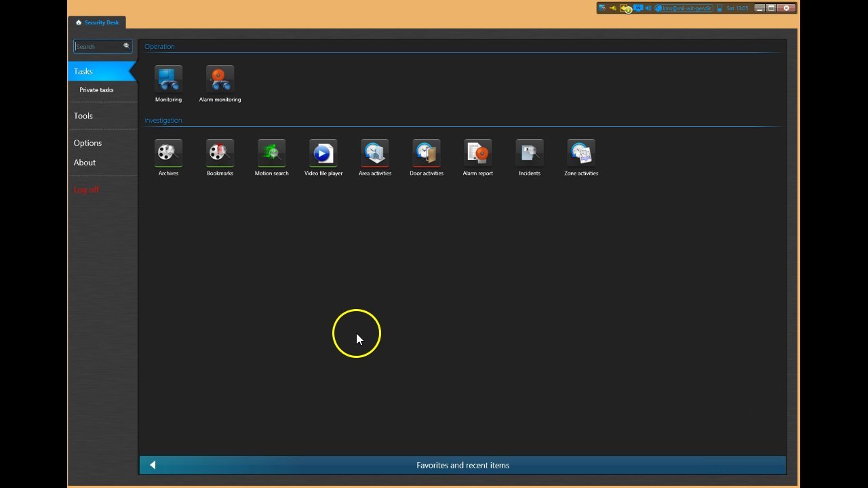Screen dimensions: 868x488
Task: Open the Area activities report
Action: click(x=375, y=153)
